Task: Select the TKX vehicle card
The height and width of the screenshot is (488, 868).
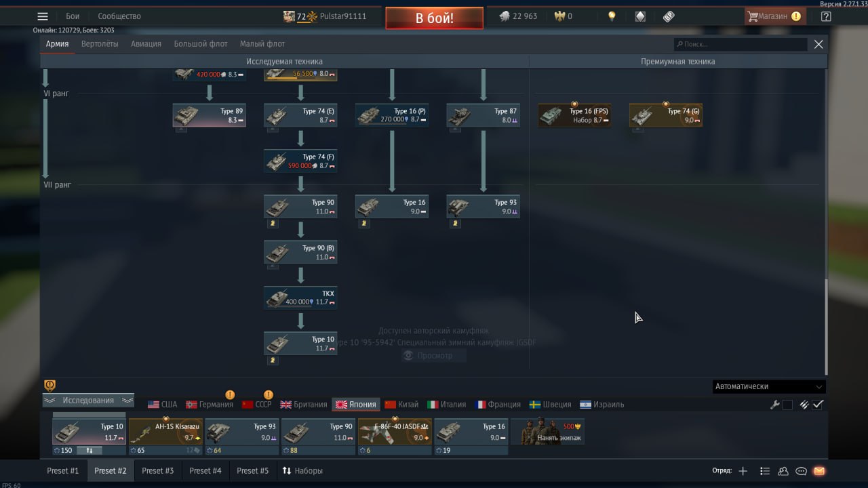Action: tap(300, 298)
